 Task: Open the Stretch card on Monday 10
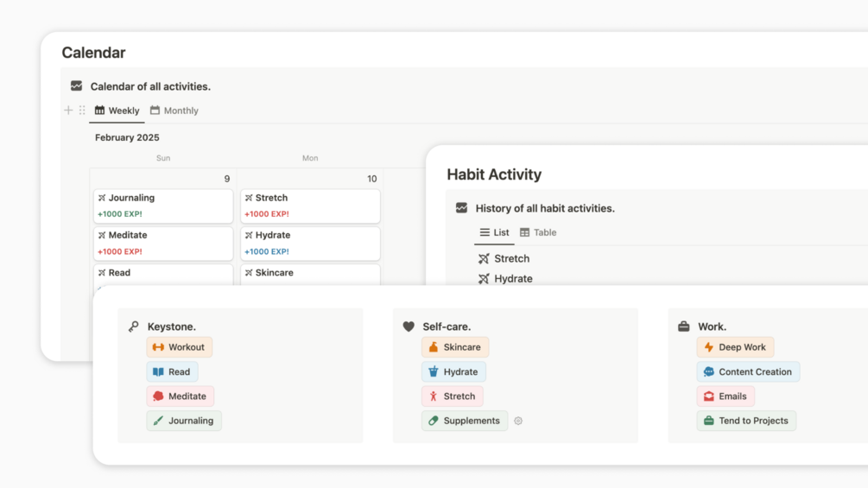coord(310,206)
